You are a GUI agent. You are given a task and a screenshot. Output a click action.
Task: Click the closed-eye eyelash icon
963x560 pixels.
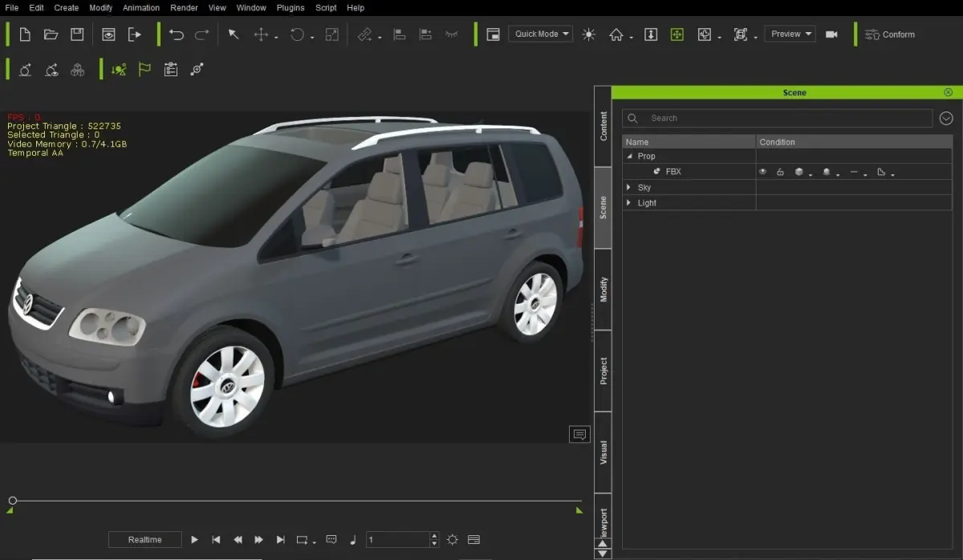coord(452,34)
